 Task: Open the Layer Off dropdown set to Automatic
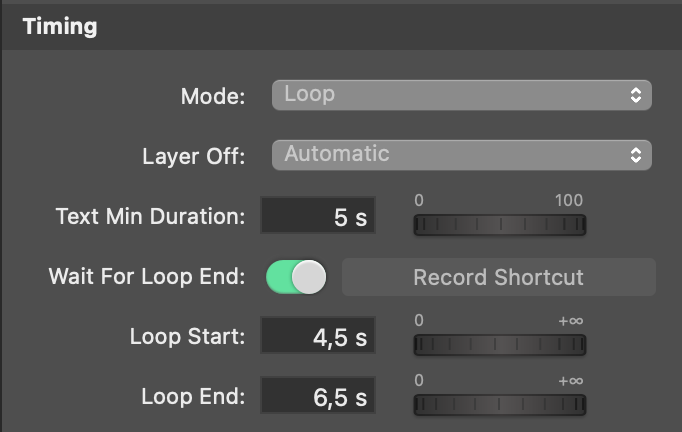coord(461,155)
